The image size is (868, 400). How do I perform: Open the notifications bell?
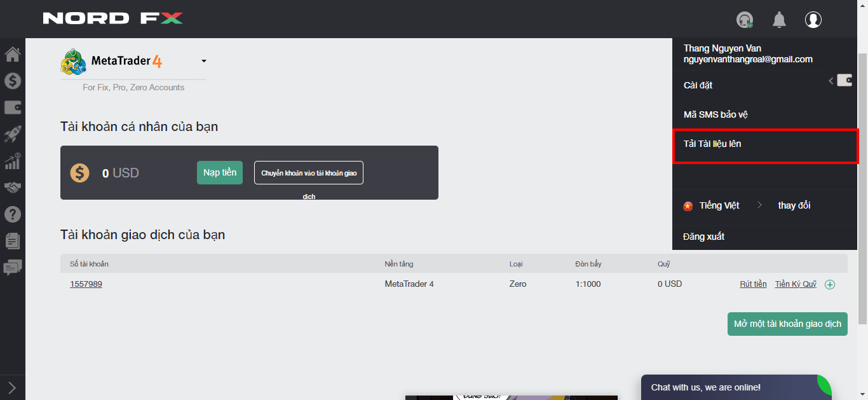(x=779, y=20)
